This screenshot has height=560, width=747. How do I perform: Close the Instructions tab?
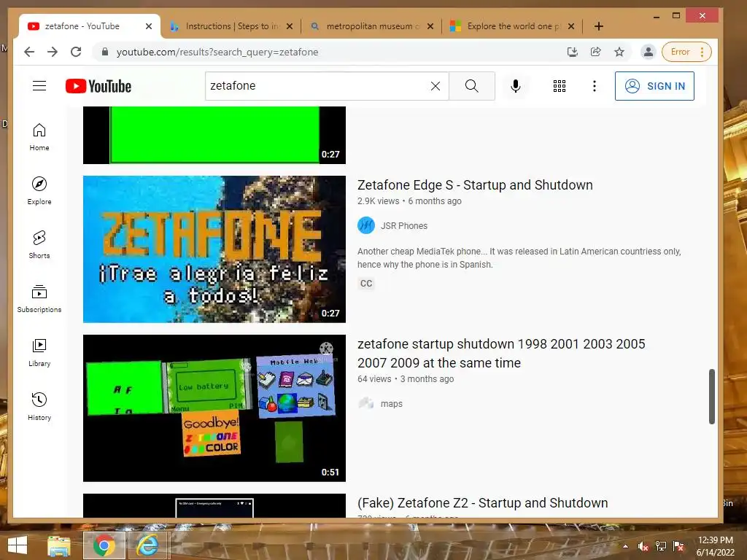[289, 26]
